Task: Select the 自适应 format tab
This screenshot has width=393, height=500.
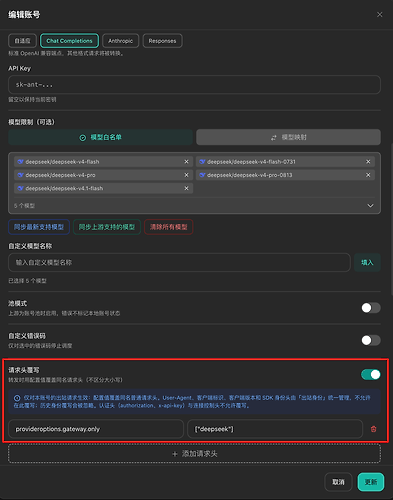Action: (x=22, y=41)
